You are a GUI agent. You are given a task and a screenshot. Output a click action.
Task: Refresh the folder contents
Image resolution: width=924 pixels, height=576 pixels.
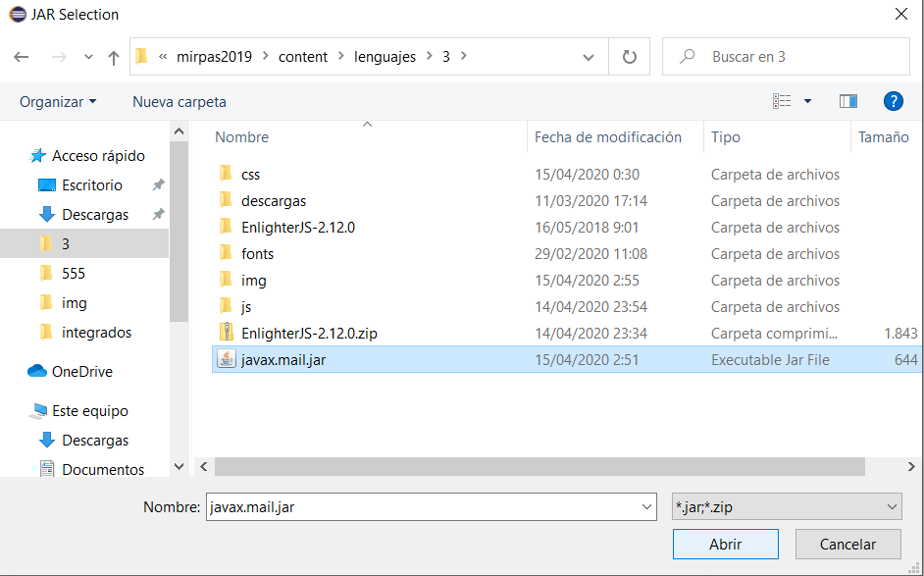[x=630, y=57]
